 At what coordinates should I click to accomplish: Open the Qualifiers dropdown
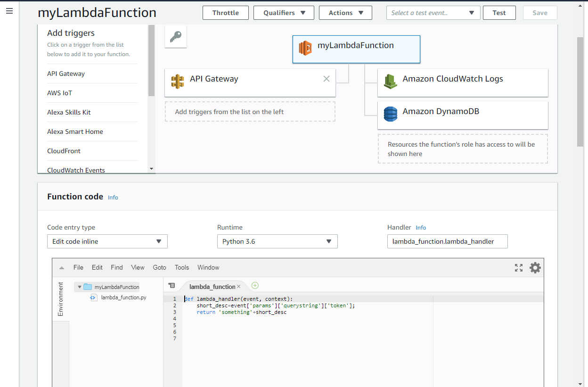click(284, 13)
